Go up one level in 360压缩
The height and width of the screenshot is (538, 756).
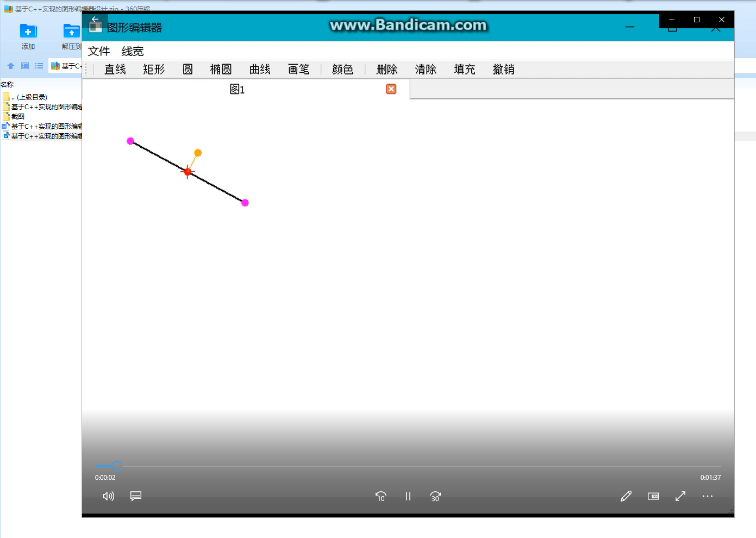coord(11,66)
